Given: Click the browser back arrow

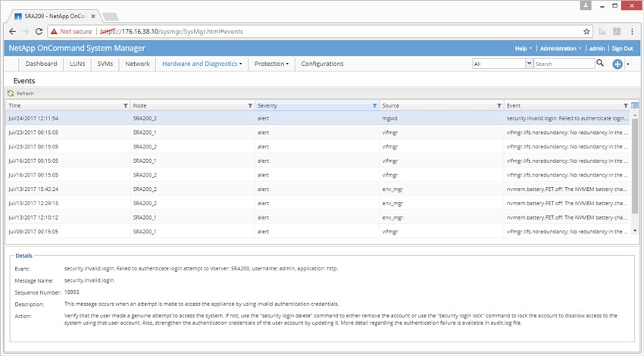Looking at the screenshot, I should coord(12,32).
